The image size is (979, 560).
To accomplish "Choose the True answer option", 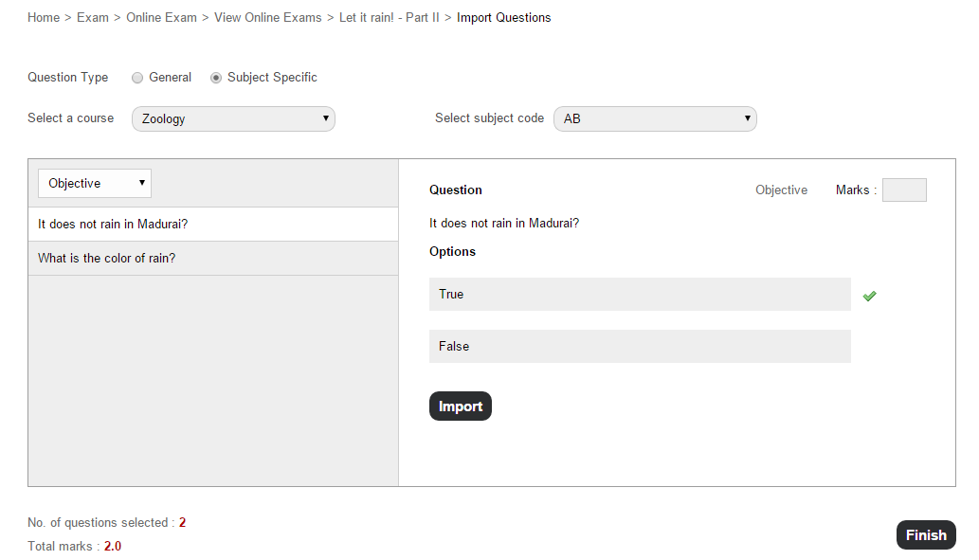I will pos(640,294).
